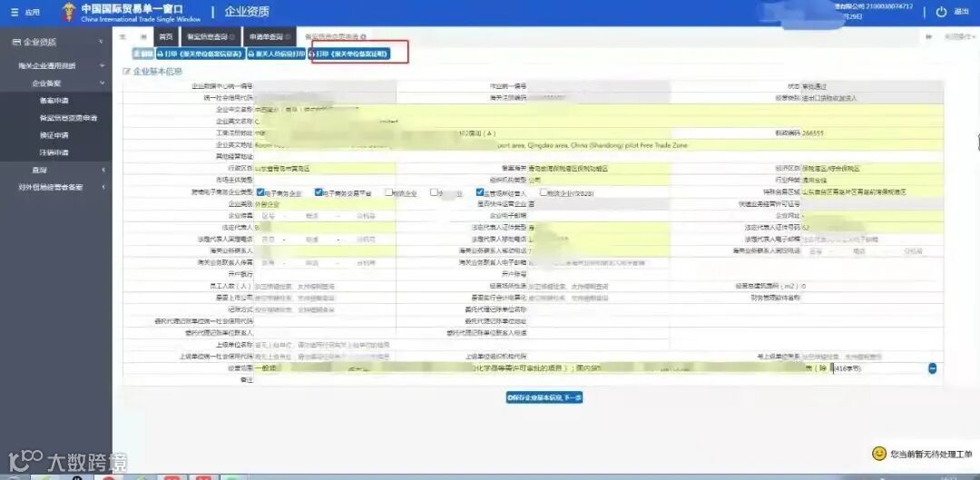
Task: Click the 财务管理软件名称 input field
Action: click(872, 298)
